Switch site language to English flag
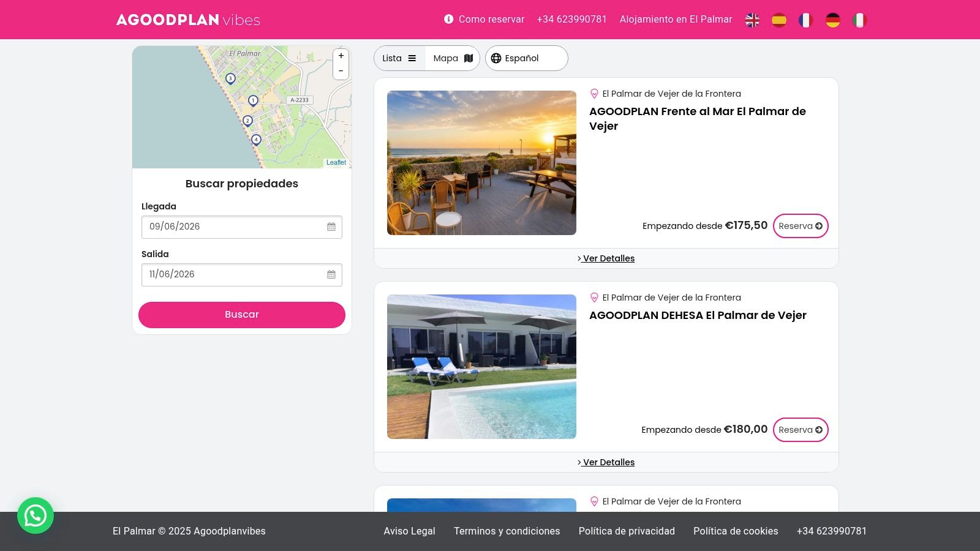Image resolution: width=980 pixels, height=551 pixels. [752, 20]
